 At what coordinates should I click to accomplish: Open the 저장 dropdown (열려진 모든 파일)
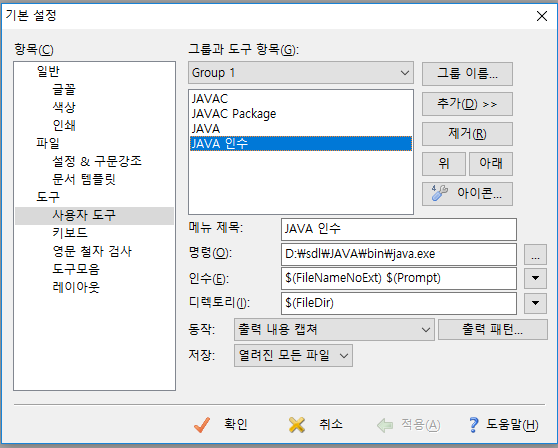[293, 355]
